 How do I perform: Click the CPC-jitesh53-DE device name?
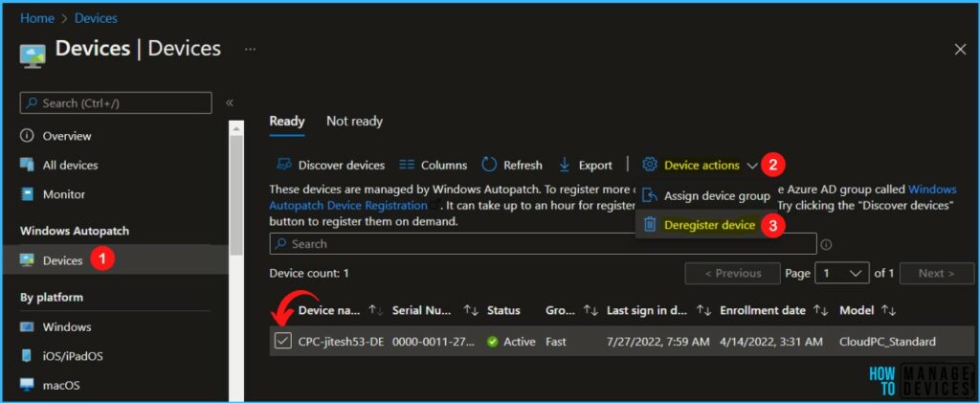(x=341, y=342)
